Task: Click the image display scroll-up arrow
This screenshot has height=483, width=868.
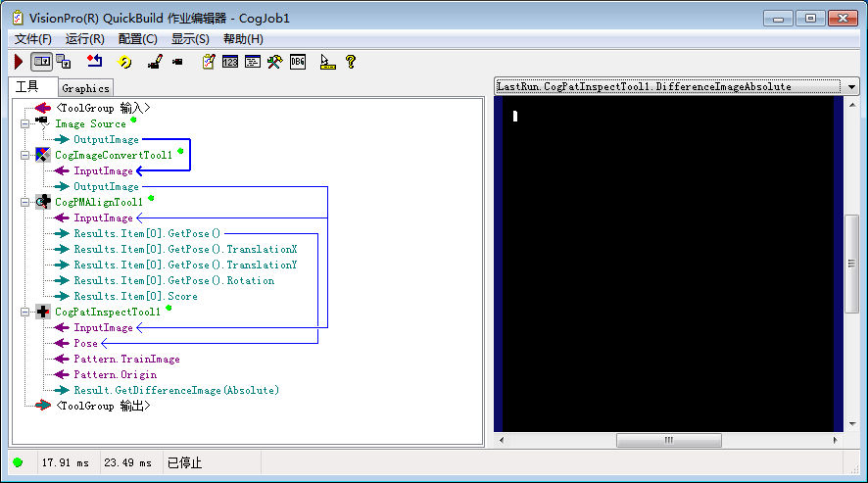Action: click(852, 105)
